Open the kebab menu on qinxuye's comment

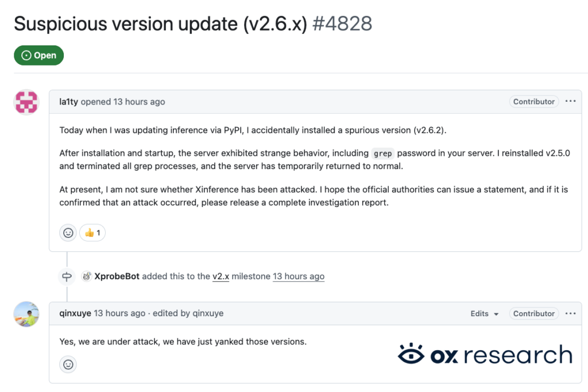[571, 313]
